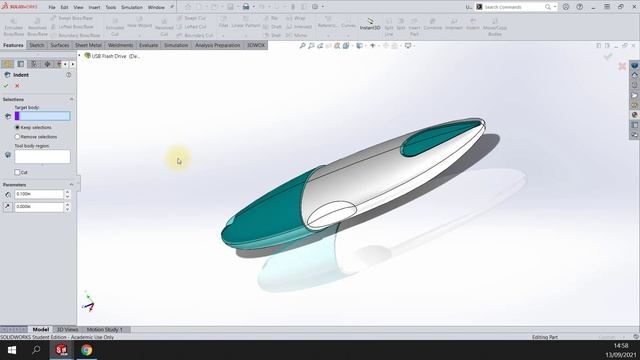
Task: Open the Window menu
Action: click(156, 7)
